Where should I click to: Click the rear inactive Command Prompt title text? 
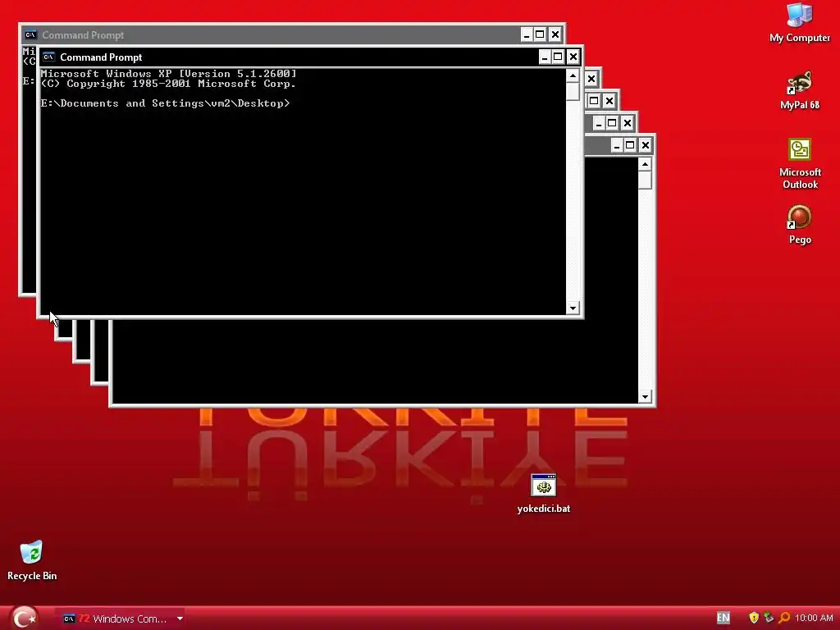point(83,35)
